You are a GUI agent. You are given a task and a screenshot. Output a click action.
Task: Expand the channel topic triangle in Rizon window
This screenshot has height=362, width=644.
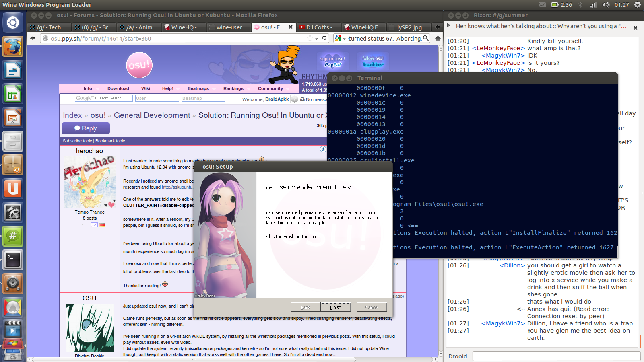pos(449,26)
